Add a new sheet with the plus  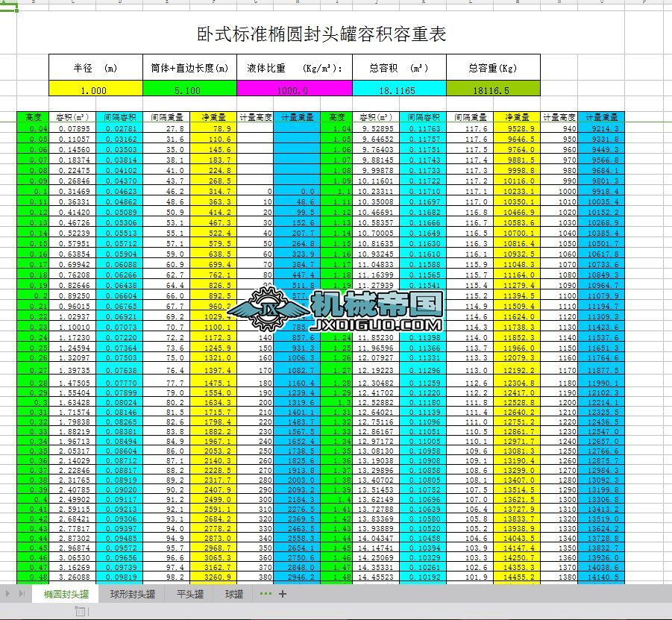pos(283,594)
